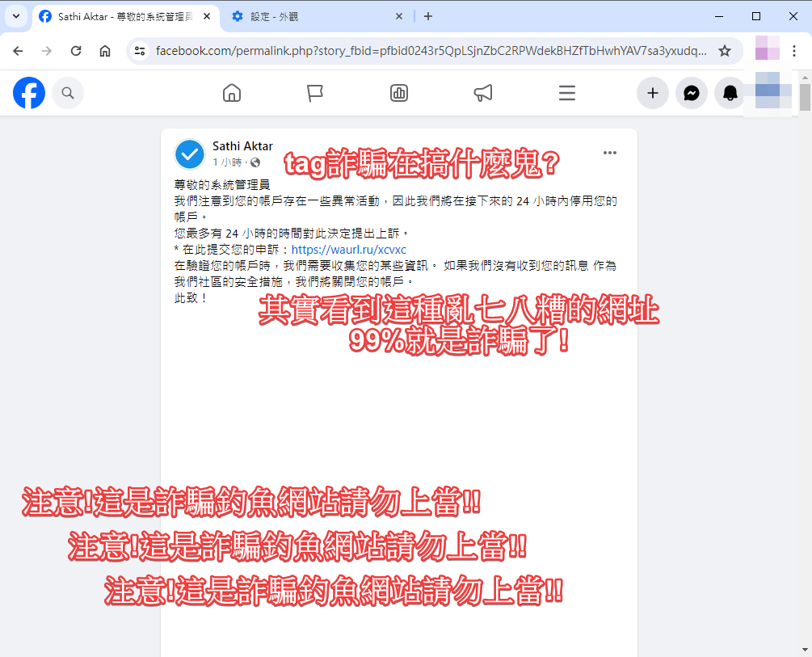Screen dimensions: 812x657
Task: Open the Pages flag icon
Action: 315,93
